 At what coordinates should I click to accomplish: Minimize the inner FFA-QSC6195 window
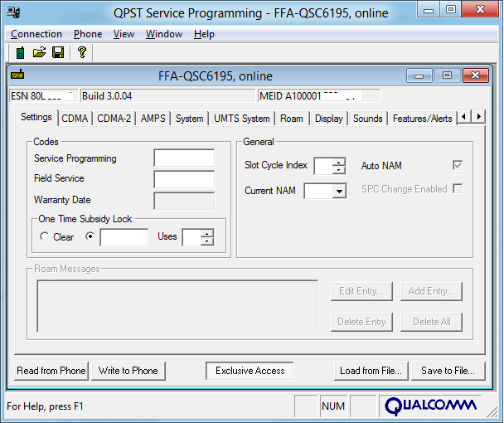click(x=419, y=76)
